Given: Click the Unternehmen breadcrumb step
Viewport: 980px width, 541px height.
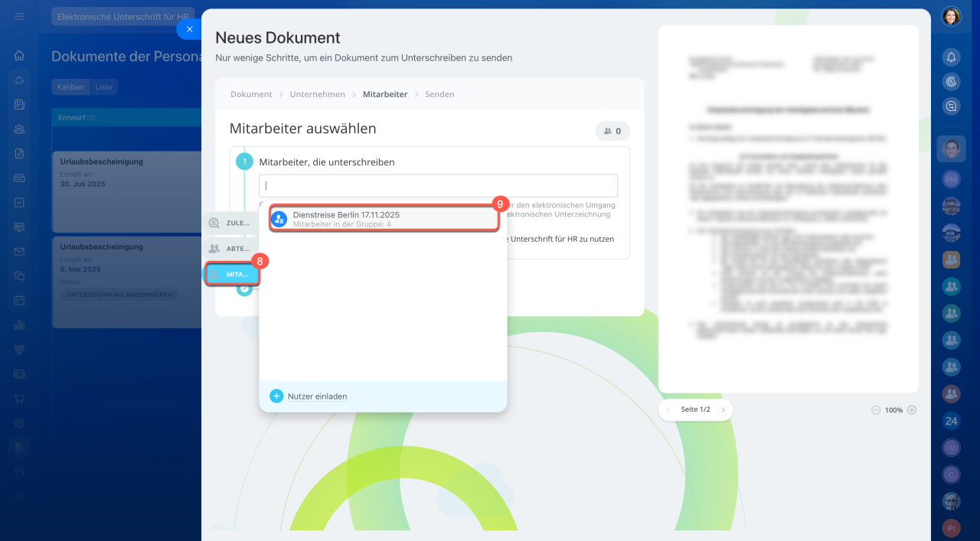Looking at the screenshot, I should coord(317,94).
